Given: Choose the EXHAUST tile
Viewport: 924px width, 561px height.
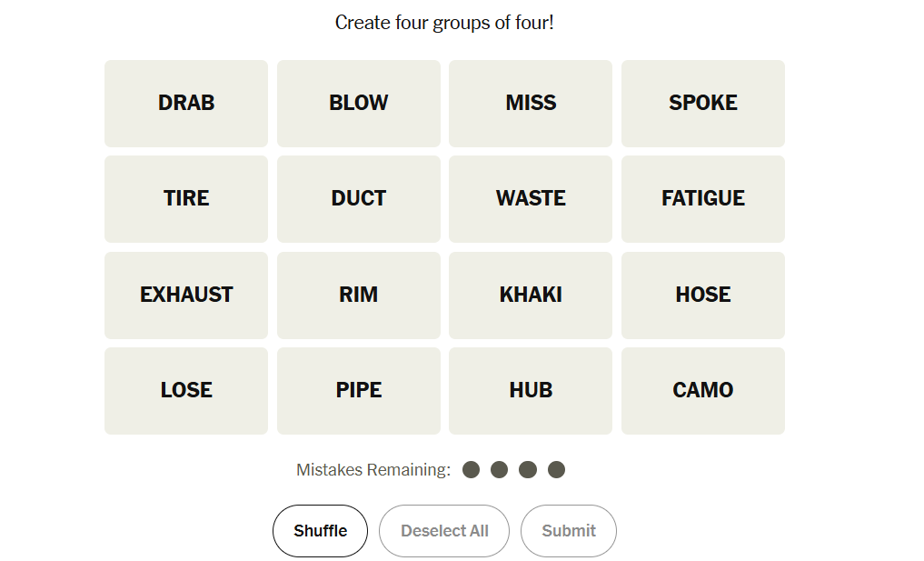Looking at the screenshot, I should click(186, 296).
